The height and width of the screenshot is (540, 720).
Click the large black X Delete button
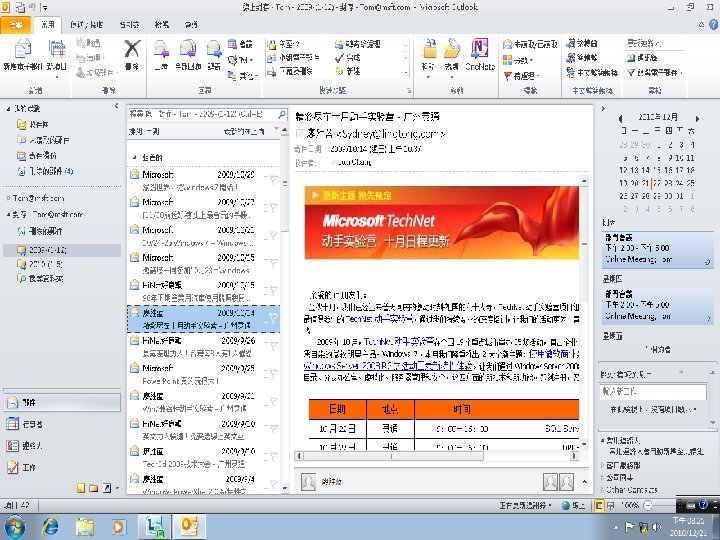pos(132,49)
